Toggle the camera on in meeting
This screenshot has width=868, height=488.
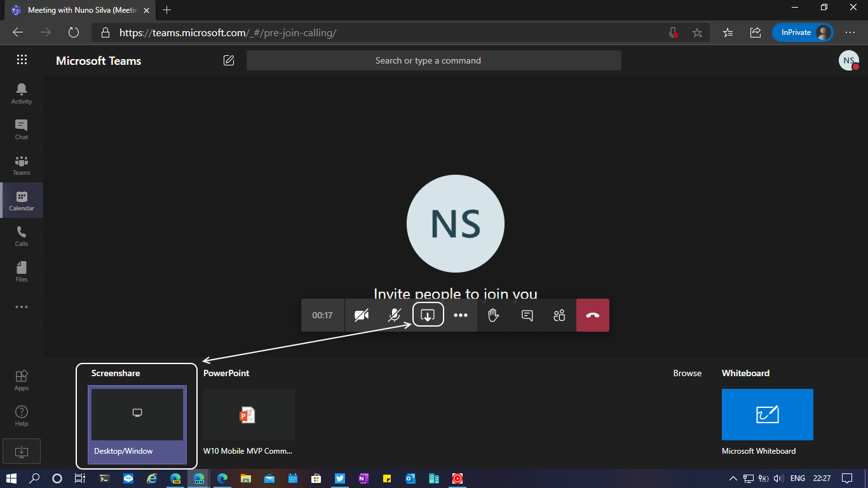click(362, 315)
